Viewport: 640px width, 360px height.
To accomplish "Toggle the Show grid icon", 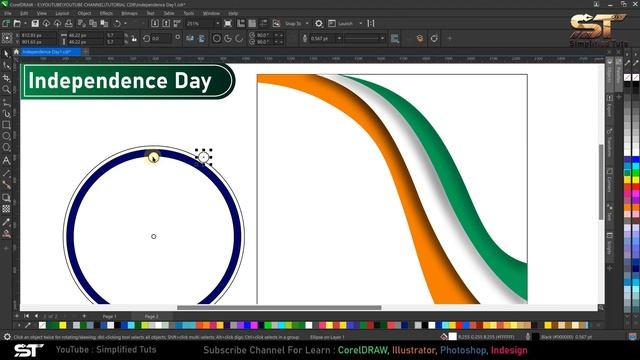I will coord(252,24).
